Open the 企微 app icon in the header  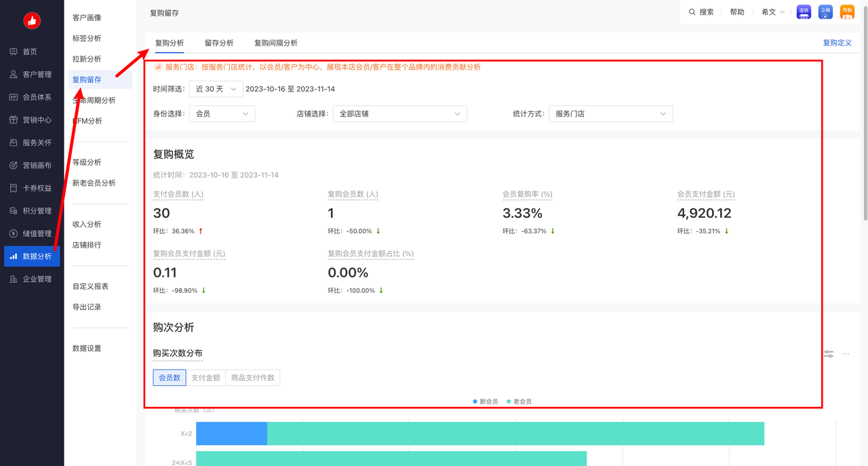[x=825, y=12]
